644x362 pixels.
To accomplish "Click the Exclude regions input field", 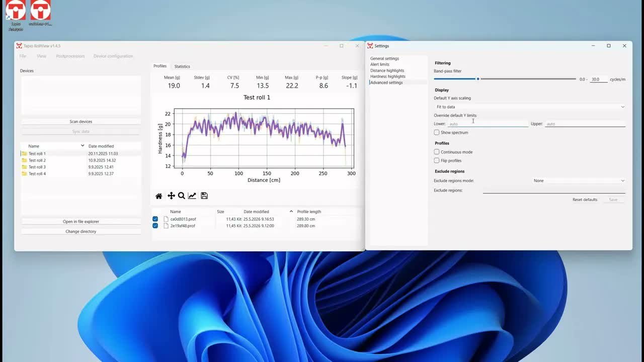I will (554, 191).
